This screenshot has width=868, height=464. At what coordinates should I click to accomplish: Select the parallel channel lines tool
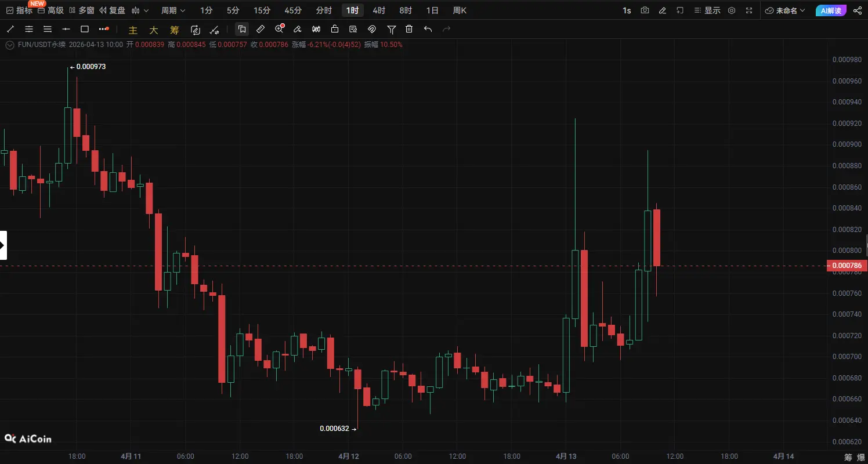point(29,29)
